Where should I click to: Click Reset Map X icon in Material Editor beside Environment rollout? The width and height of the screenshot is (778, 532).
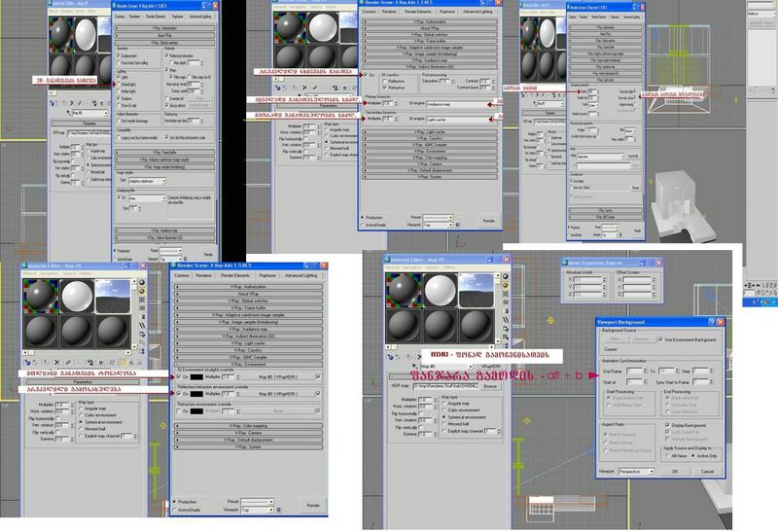57,363
